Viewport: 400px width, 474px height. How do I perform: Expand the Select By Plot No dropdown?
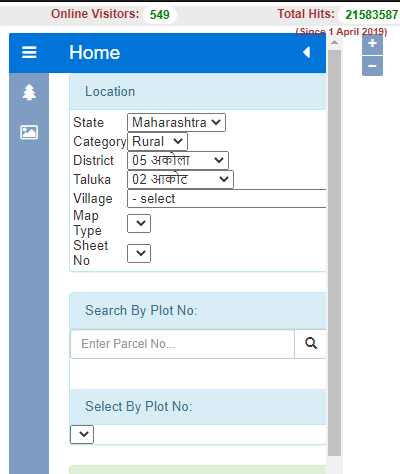coord(82,434)
